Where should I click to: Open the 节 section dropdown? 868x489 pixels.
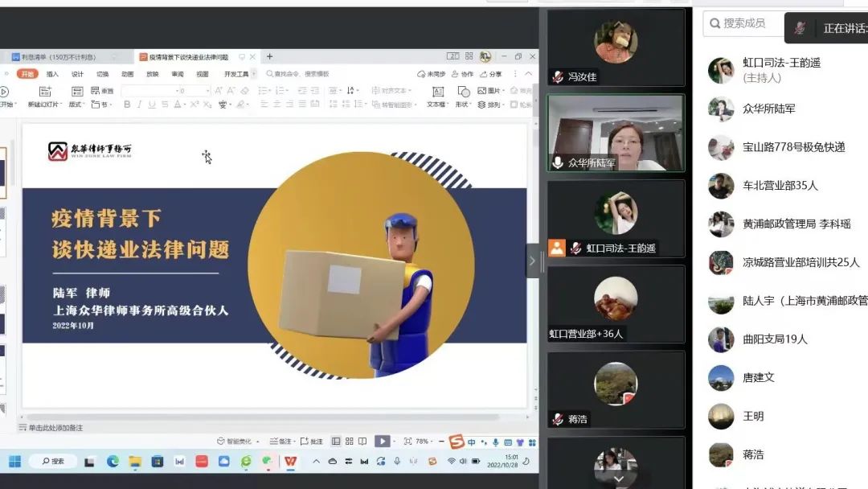[101, 104]
